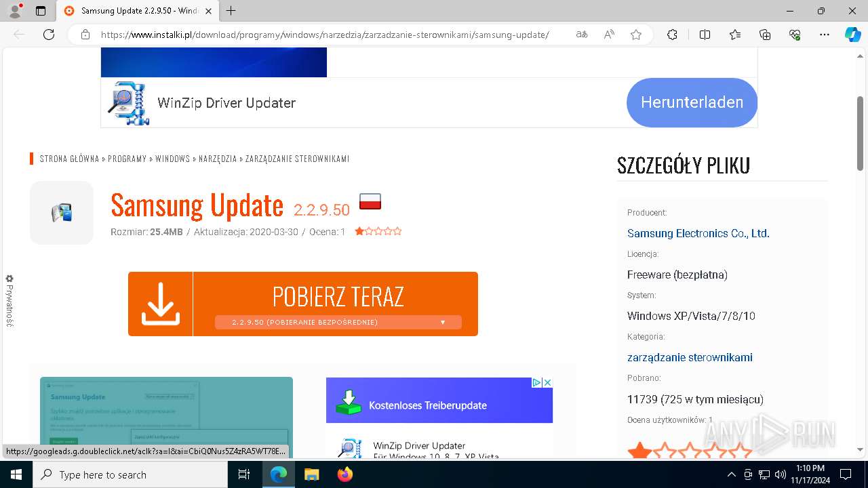Open the browser Extensions menu
The width and height of the screenshot is (868, 488).
[672, 35]
